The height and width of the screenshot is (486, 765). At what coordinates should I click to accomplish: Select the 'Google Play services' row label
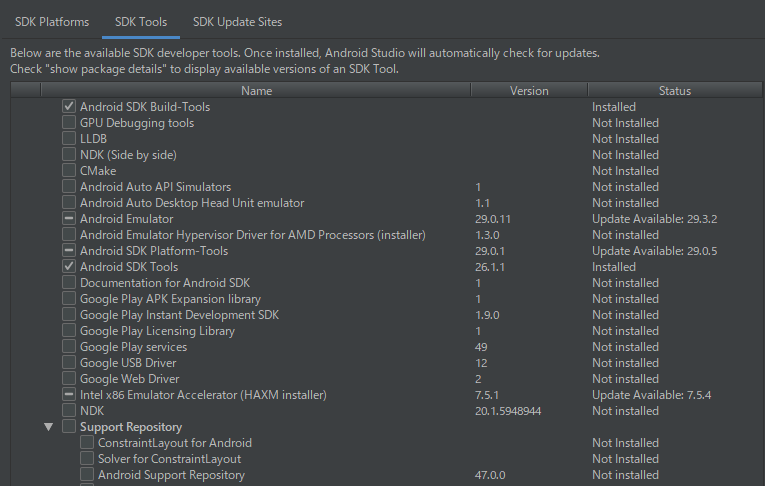(x=133, y=347)
